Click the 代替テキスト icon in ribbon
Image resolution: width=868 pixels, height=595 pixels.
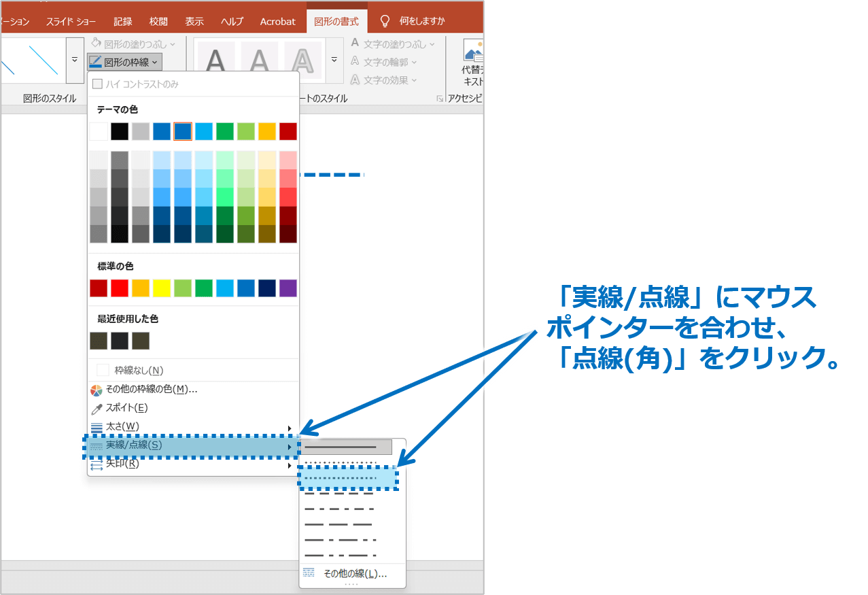pyautogui.click(x=472, y=52)
